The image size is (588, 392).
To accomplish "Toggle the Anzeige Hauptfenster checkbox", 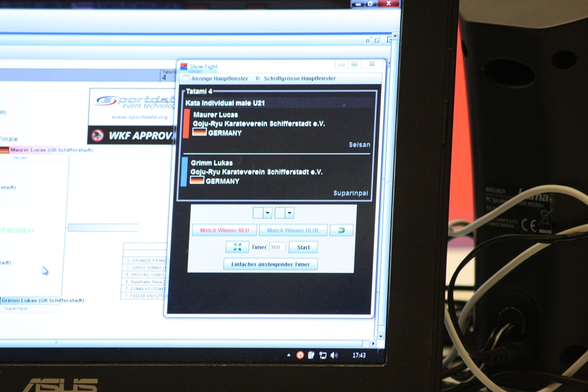I will click(185, 79).
